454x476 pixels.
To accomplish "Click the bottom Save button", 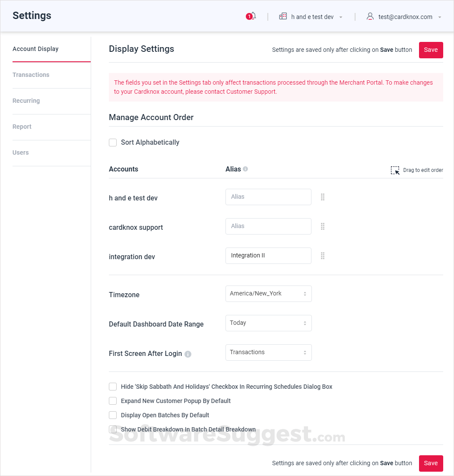I will point(431,463).
